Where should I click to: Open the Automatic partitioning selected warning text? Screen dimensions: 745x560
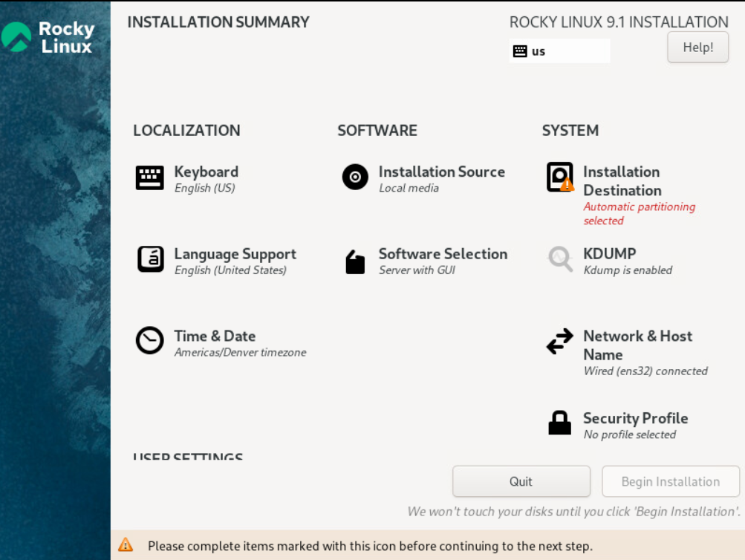coord(639,214)
